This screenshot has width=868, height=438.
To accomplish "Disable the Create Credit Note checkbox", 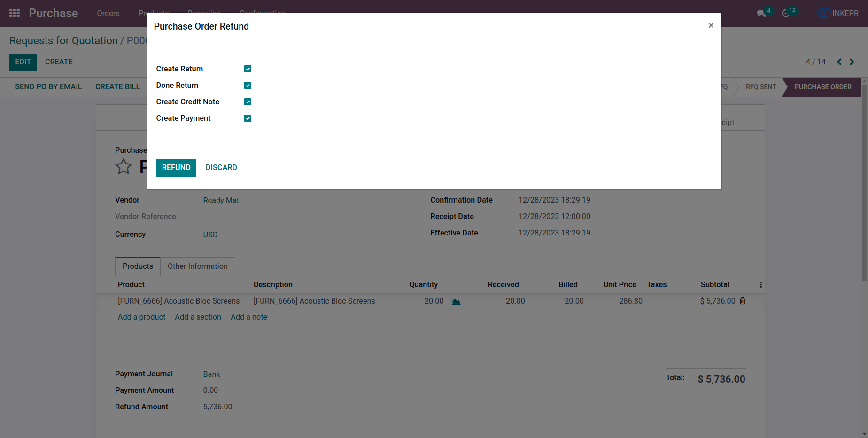I will coord(248,102).
